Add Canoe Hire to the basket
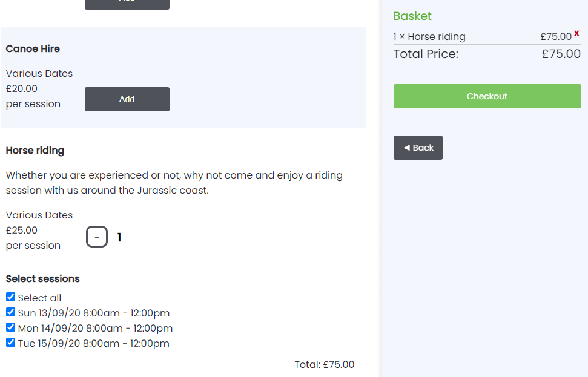 127,99
